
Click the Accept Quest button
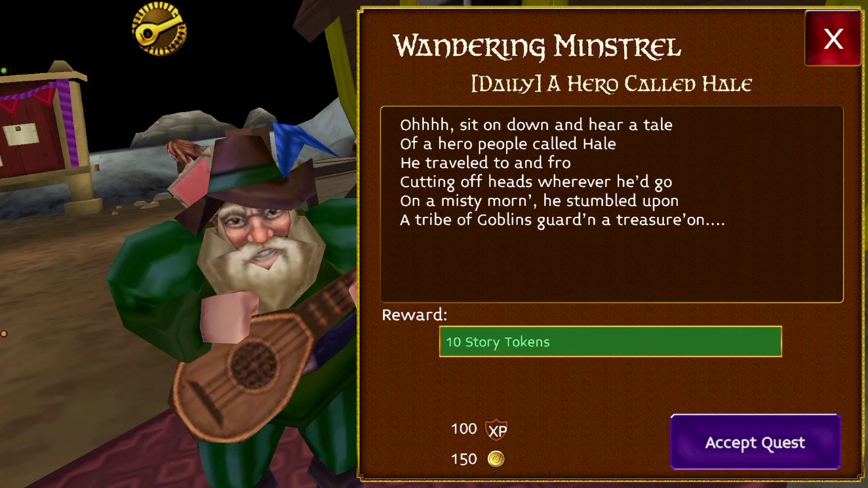coord(755,443)
